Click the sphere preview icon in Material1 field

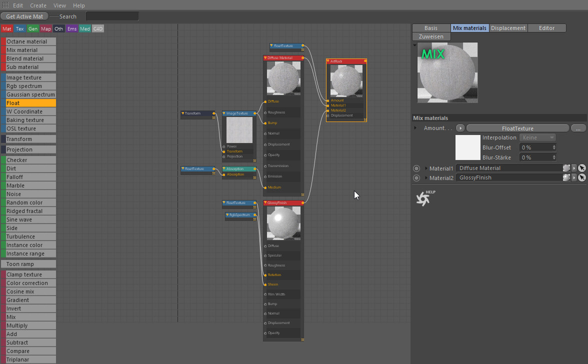click(566, 168)
